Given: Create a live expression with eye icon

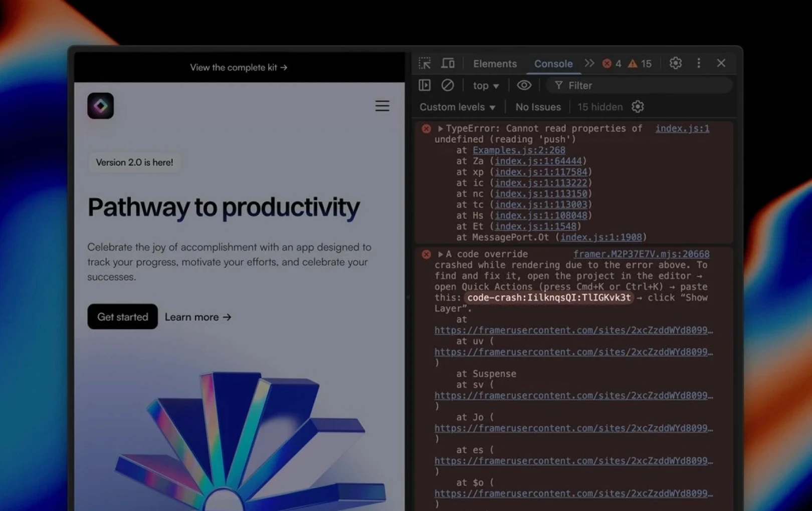Looking at the screenshot, I should click(524, 85).
